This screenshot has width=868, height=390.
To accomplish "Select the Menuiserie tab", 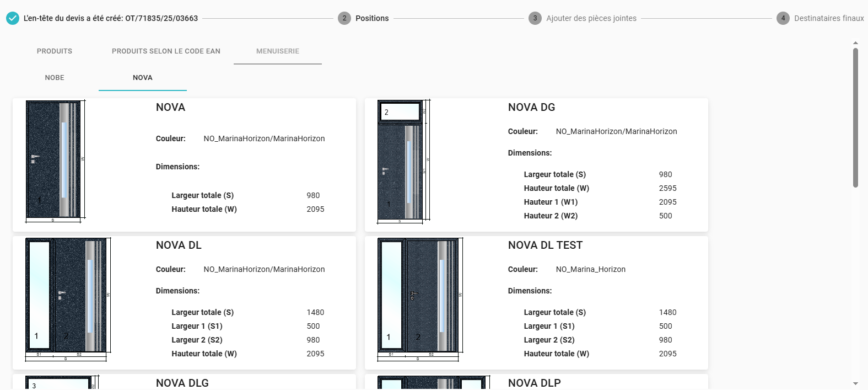I will click(278, 51).
